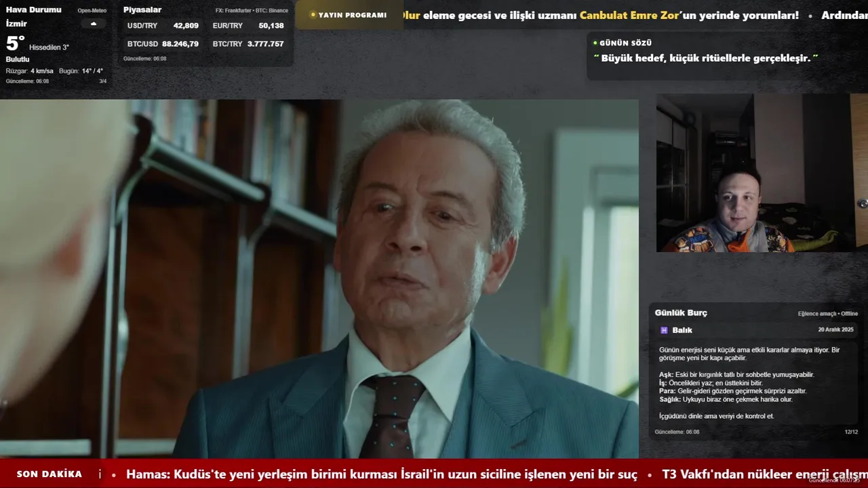Click the Güncelleme 06:08 text under Piyasalar
Image resolution: width=868 pixels, height=488 pixels.
tap(144, 59)
